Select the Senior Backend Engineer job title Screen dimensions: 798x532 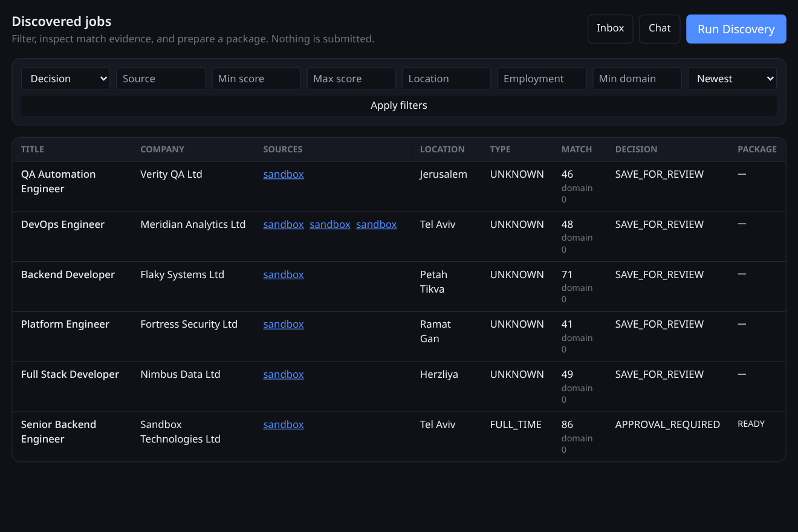point(59,432)
